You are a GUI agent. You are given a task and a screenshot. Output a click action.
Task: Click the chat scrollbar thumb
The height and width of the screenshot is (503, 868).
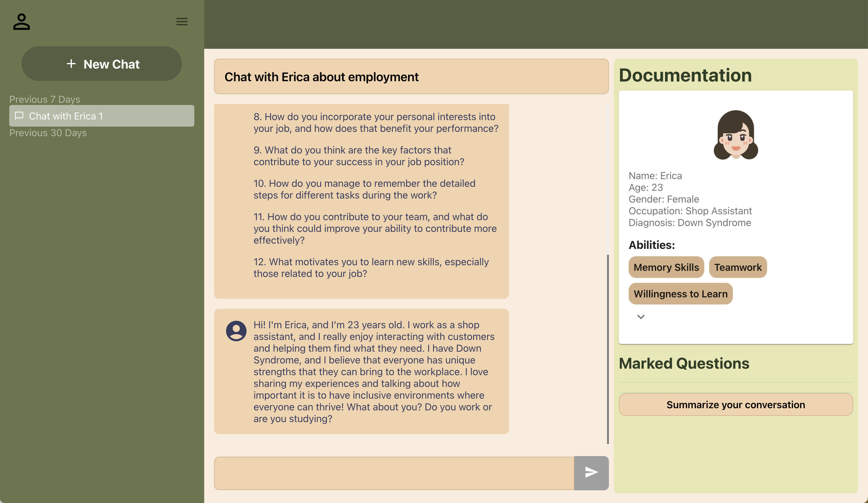pos(608,349)
